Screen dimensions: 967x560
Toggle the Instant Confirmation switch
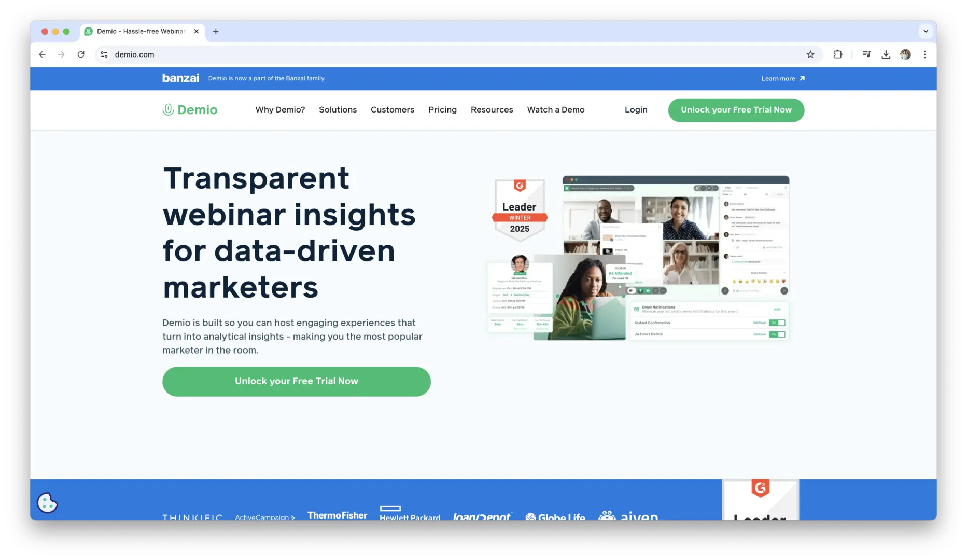point(777,323)
